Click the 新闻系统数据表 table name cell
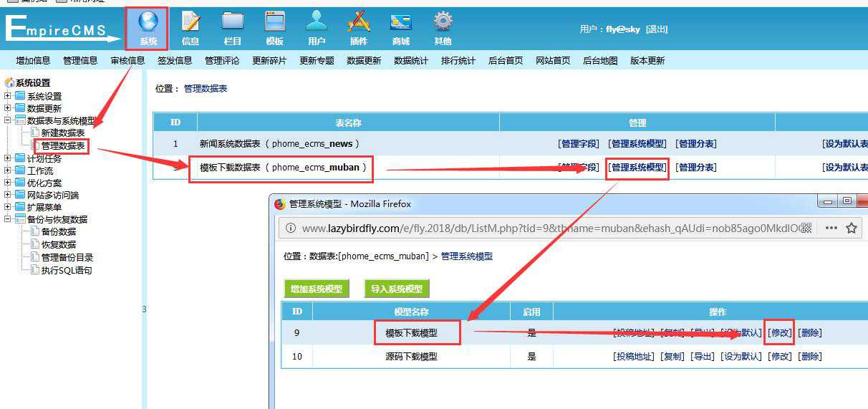 pyautogui.click(x=280, y=144)
